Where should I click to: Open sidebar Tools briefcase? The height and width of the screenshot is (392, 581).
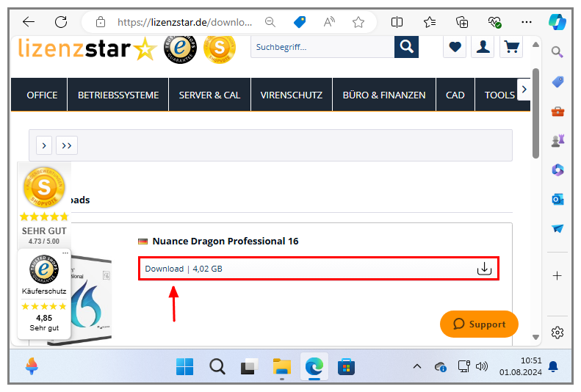pos(557,111)
